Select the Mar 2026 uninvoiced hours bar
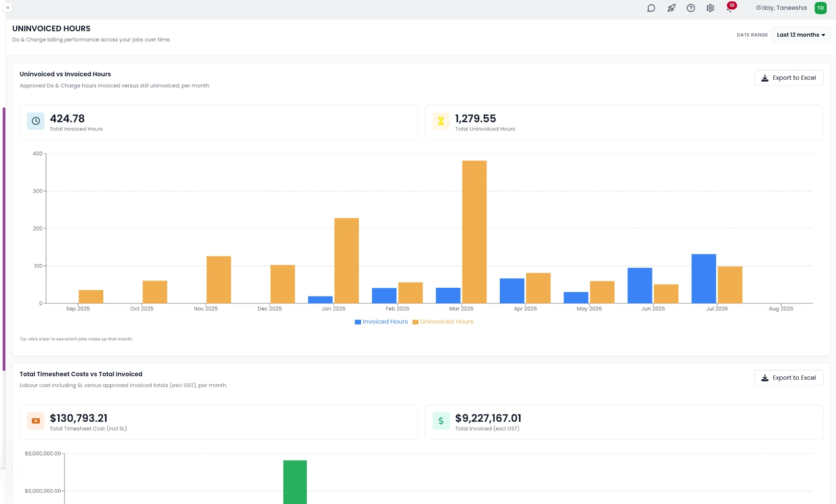This screenshot has width=836, height=504. (x=474, y=232)
